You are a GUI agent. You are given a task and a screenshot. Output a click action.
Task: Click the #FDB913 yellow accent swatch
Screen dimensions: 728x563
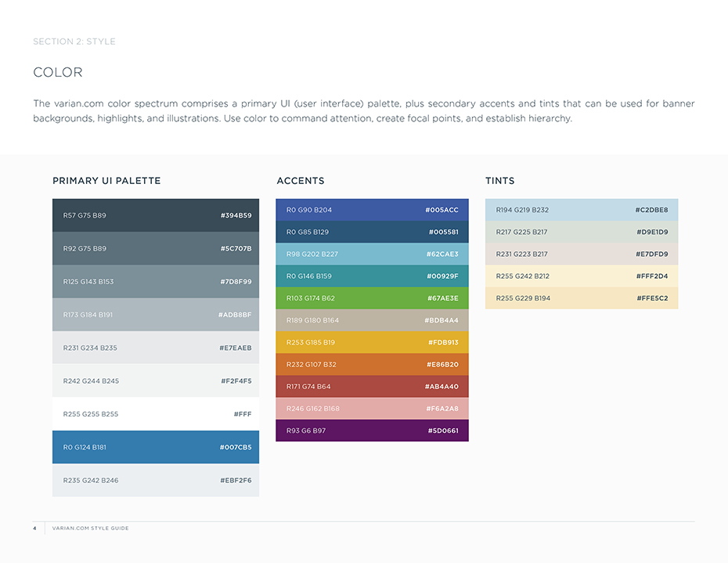tap(372, 342)
